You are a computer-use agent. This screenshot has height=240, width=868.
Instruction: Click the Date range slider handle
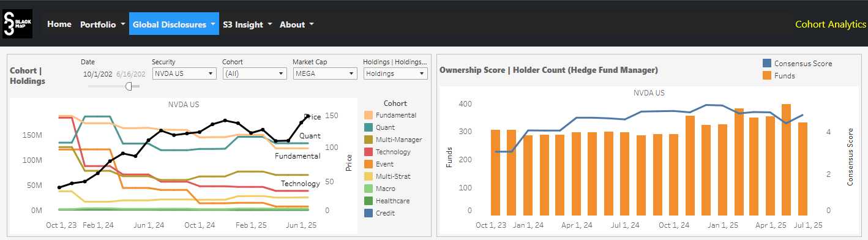[x=129, y=86]
